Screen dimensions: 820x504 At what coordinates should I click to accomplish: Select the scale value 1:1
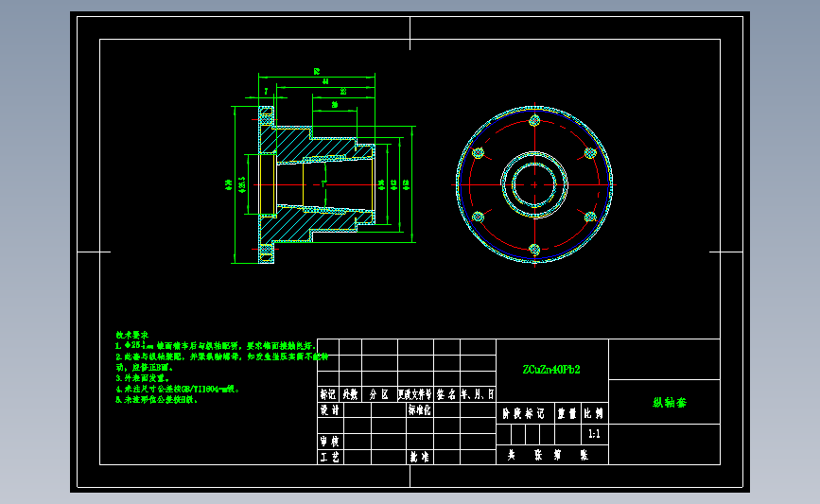[x=594, y=434]
